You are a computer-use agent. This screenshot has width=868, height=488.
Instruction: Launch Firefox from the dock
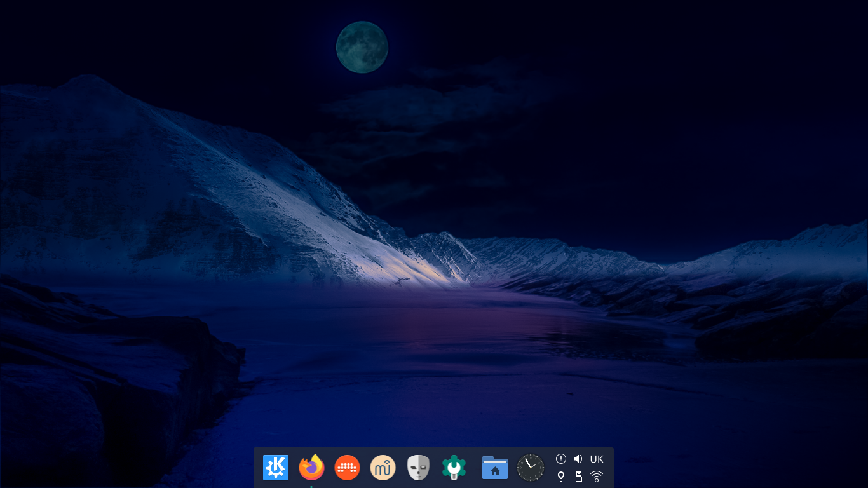[x=311, y=468]
